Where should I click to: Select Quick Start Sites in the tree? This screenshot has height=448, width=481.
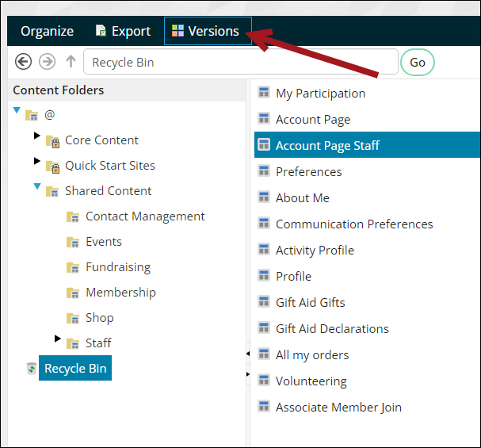[x=110, y=166]
